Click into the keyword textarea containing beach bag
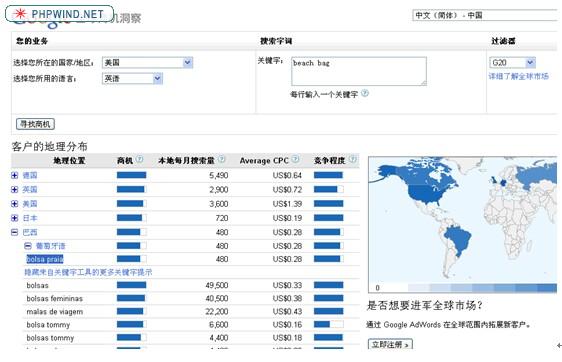 tap(359, 71)
